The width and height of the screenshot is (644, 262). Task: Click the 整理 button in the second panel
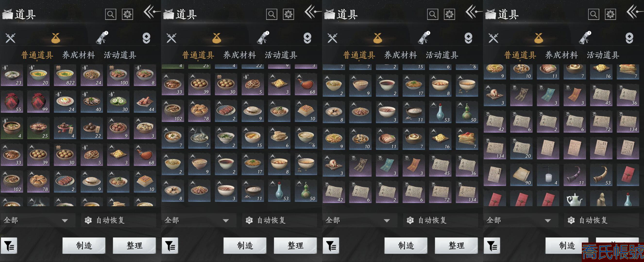coord(296,245)
